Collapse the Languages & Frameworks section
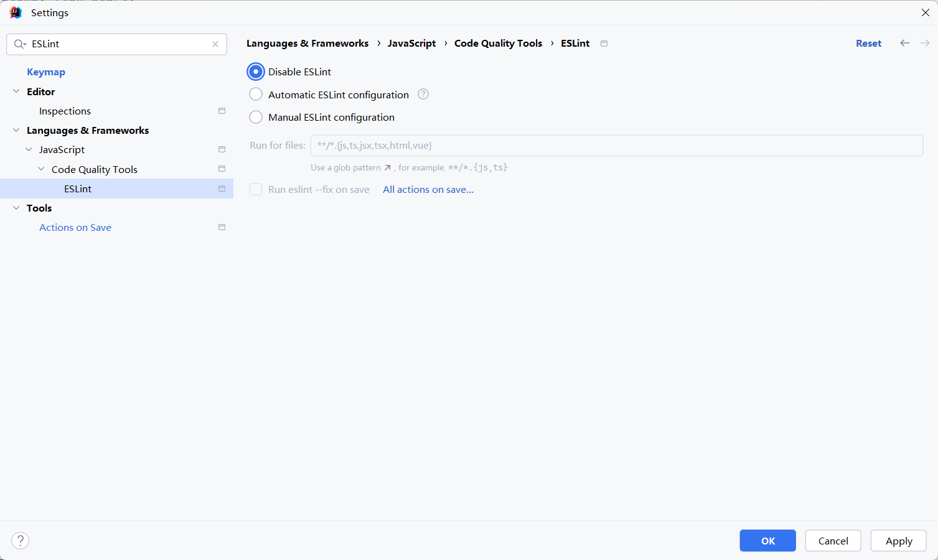 pyautogui.click(x=16, y=130)
